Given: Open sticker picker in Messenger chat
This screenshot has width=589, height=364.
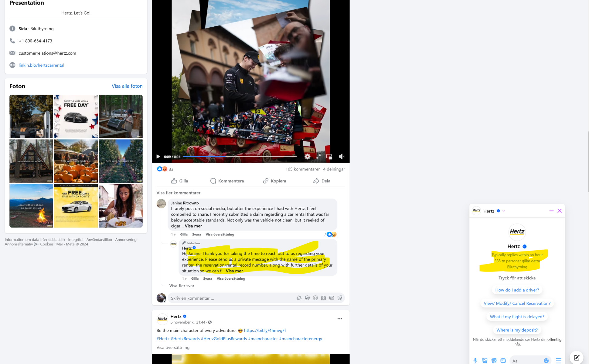Looking at the screenshot, I should (x=494, y=361).
